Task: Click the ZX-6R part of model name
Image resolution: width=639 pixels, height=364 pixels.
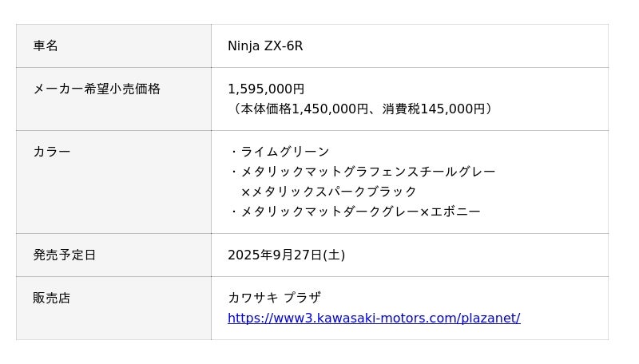Action: (x=284, y=45)
